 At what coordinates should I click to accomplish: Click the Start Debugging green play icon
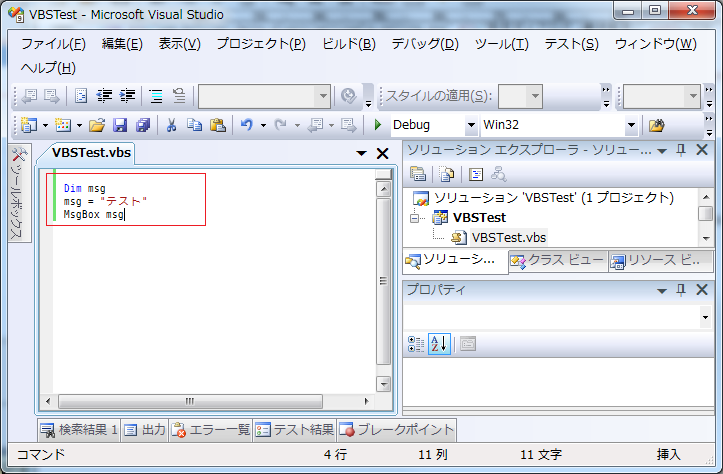378,124
